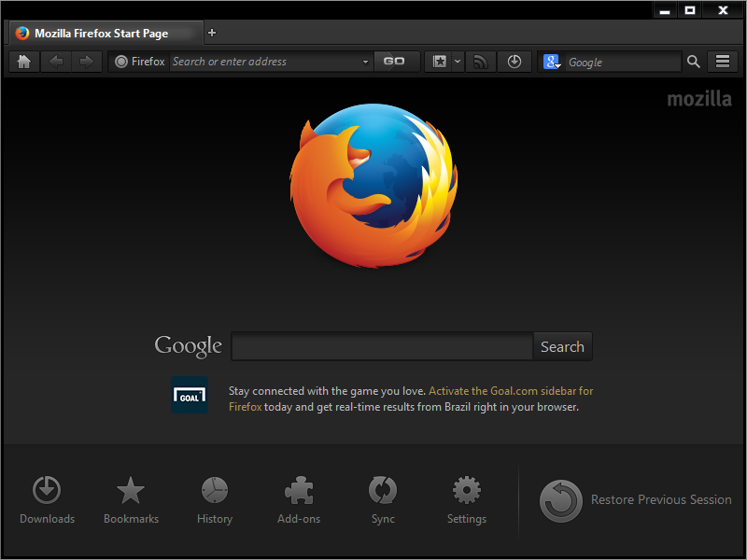Open the address bar history dropdown arrow
Image resolution: width=747 pixels, height=560 pixels.
click(x=365, y=62)
